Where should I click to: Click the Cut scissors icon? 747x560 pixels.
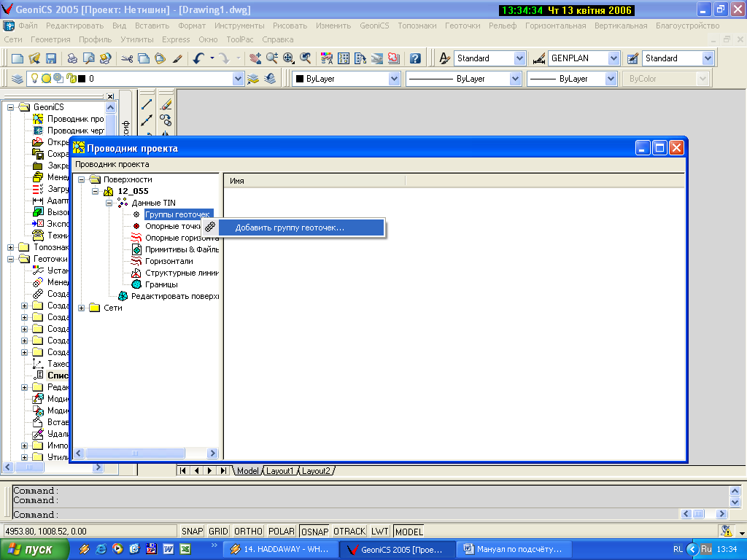127,58
